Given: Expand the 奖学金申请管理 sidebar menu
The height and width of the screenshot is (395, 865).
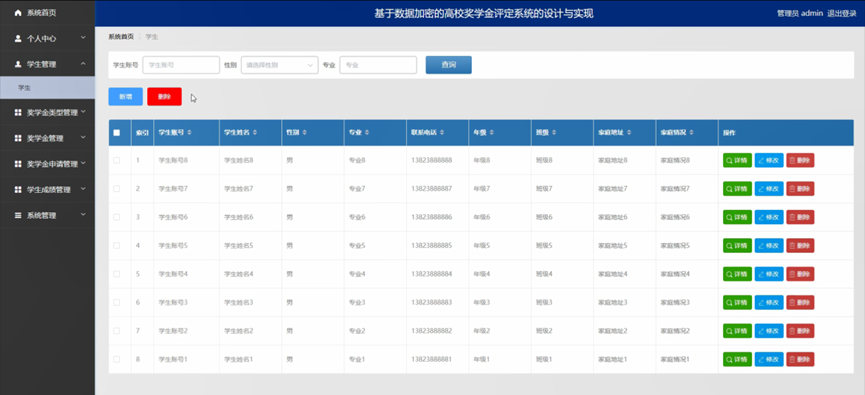Looking at the screenshot, I should click(x=47, y=164).
